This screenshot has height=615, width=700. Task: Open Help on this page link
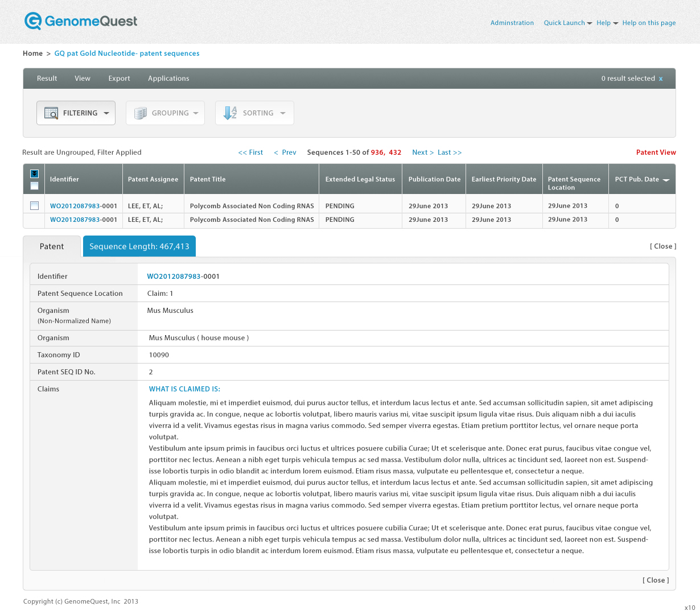(649, 23)
